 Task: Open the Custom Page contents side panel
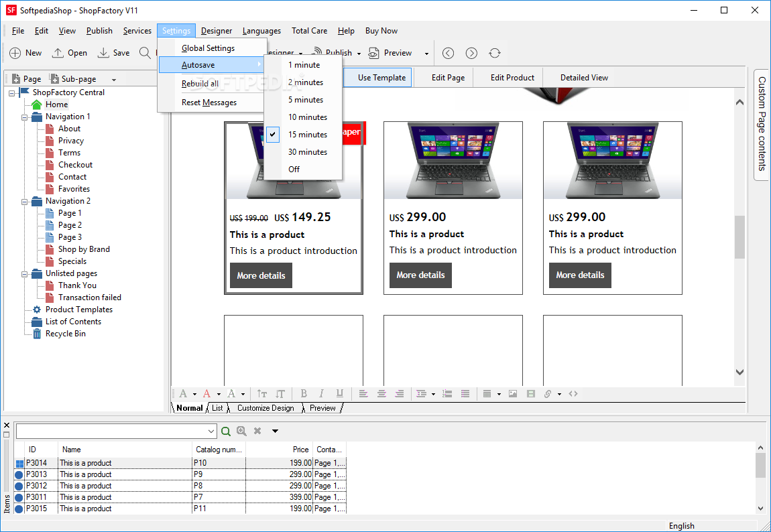[x=762, y=124]
